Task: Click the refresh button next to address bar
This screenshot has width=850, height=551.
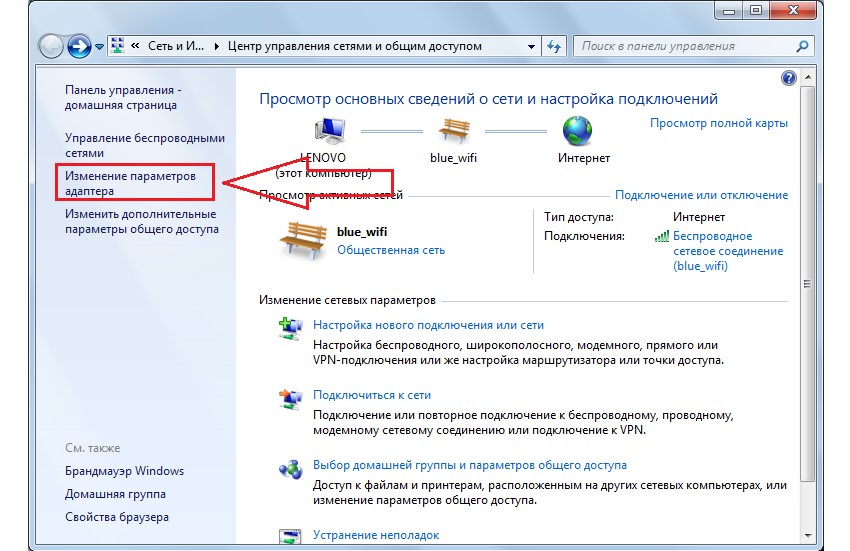Action: 553,46
